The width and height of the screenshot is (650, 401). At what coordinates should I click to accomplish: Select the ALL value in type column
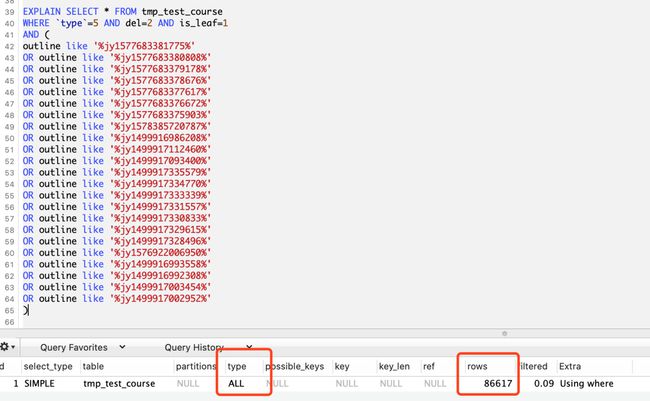click(x=236, y=384)
